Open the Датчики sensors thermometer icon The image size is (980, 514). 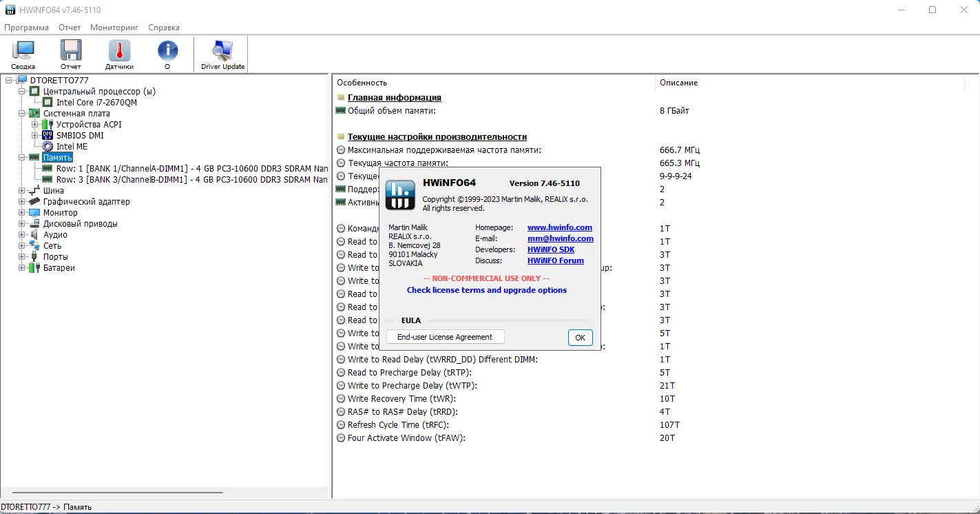coord(119,50)
